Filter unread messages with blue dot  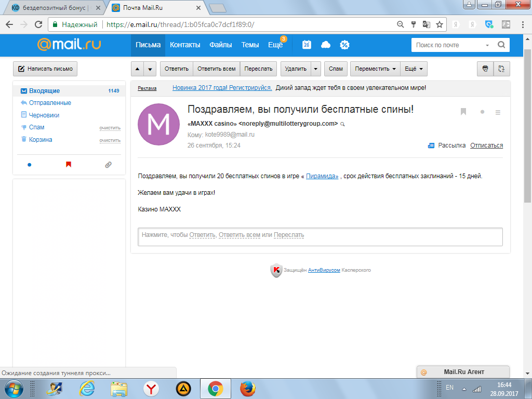(x=30, y=165)
